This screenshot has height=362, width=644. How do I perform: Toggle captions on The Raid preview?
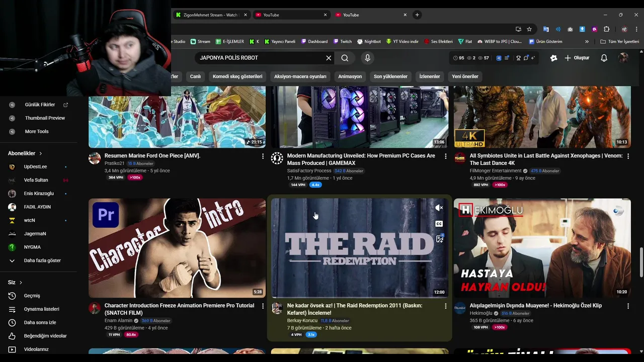click(x=439, y=224)
